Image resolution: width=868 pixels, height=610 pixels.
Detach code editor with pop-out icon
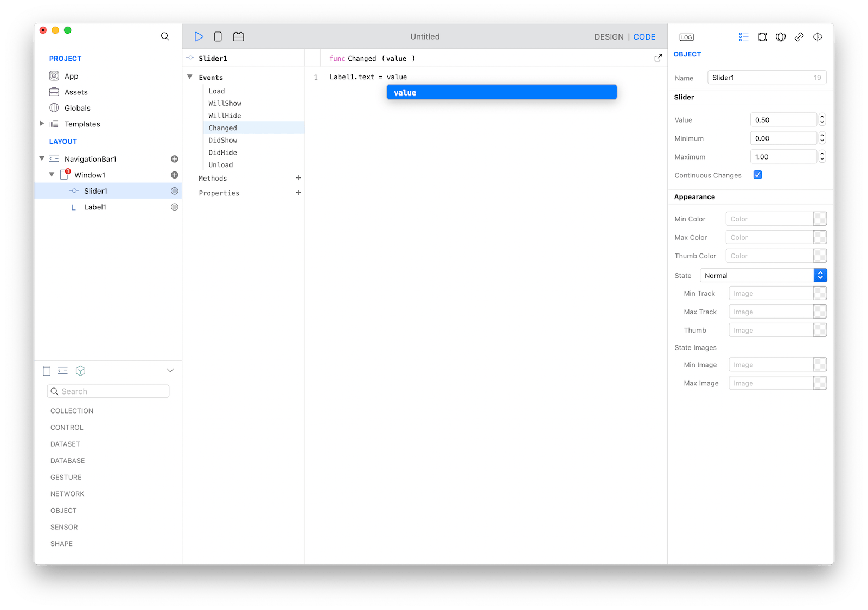(658, 58)
